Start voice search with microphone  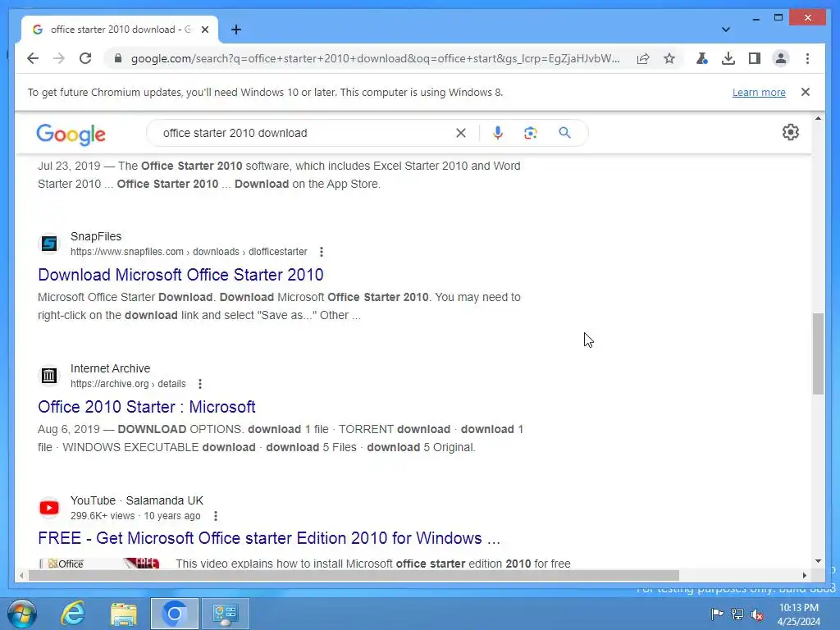click(498, 133)
